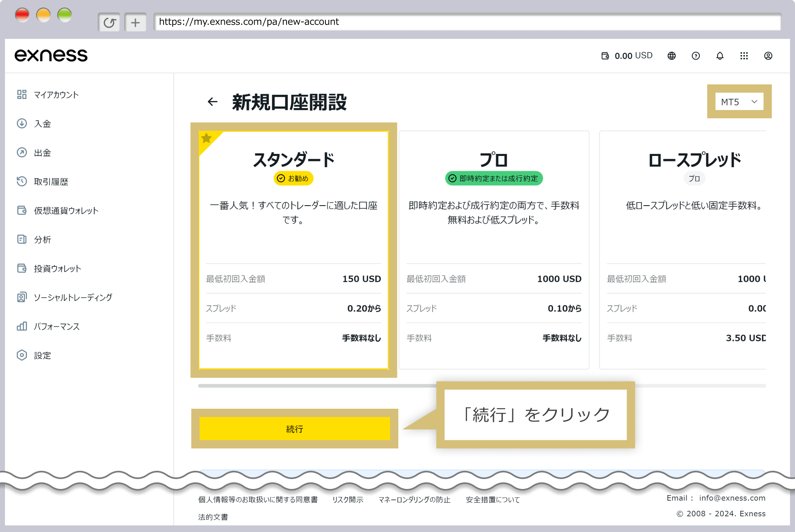Open 法的文書 footer link
The width and height of the screenshot is (795, 532).
(x=213, y=517)
